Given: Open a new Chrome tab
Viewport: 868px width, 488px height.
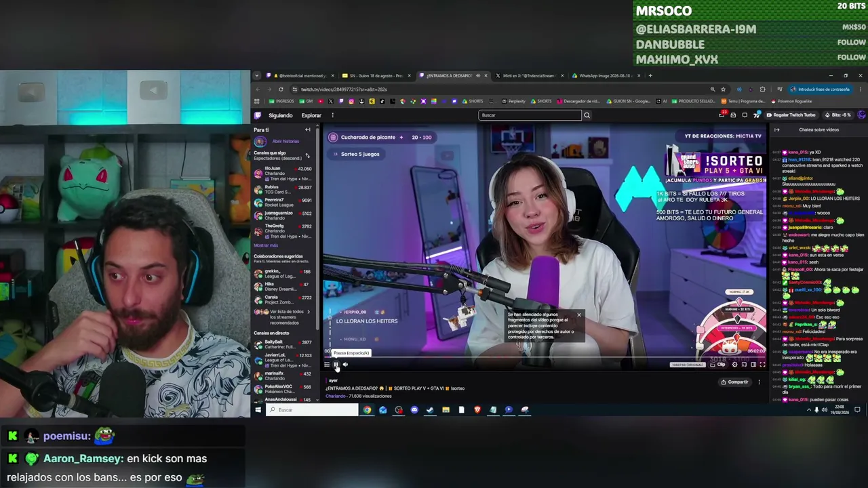Looking at the screenshot, I should click(650, 76).
